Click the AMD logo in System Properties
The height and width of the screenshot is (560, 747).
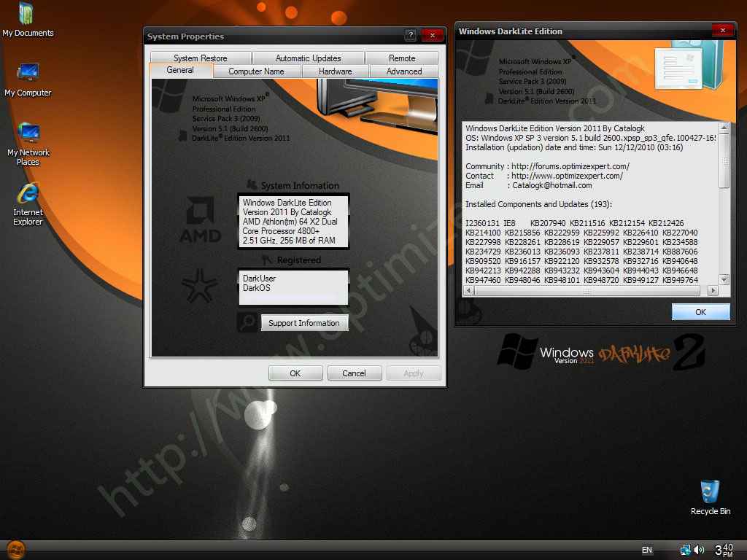point(200,220)
